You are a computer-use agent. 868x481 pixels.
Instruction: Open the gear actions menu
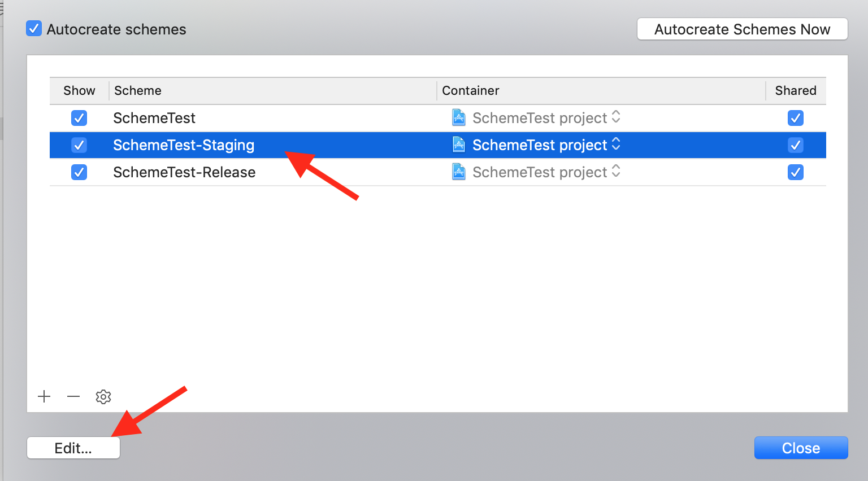[103, 397]
